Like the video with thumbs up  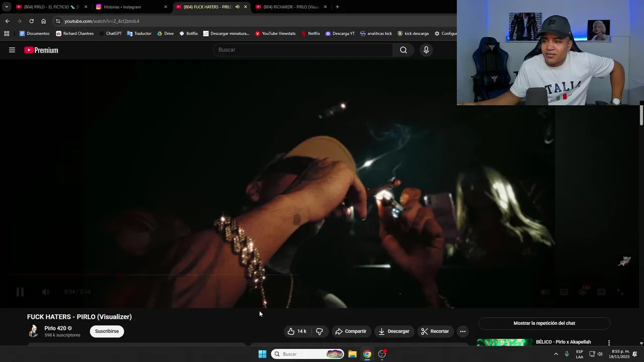pos(297,331)
